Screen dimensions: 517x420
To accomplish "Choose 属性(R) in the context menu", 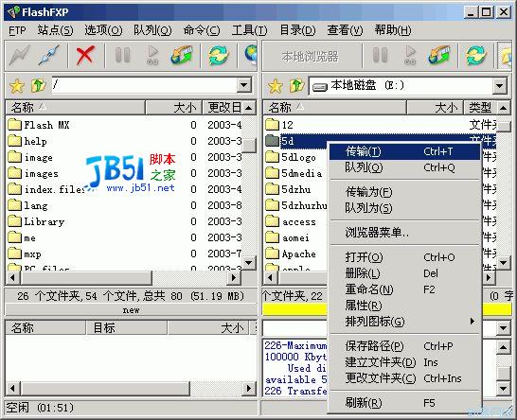I will (404, 306).
